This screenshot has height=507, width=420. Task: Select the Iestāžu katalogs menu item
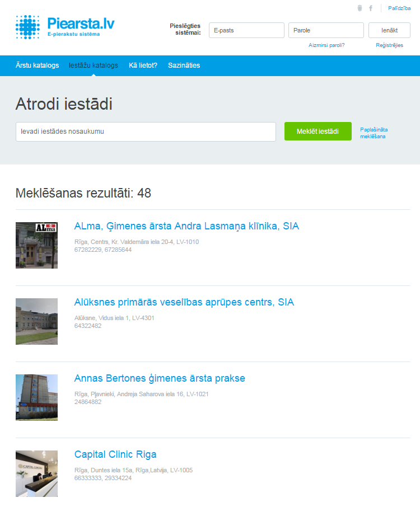point(94,65)
